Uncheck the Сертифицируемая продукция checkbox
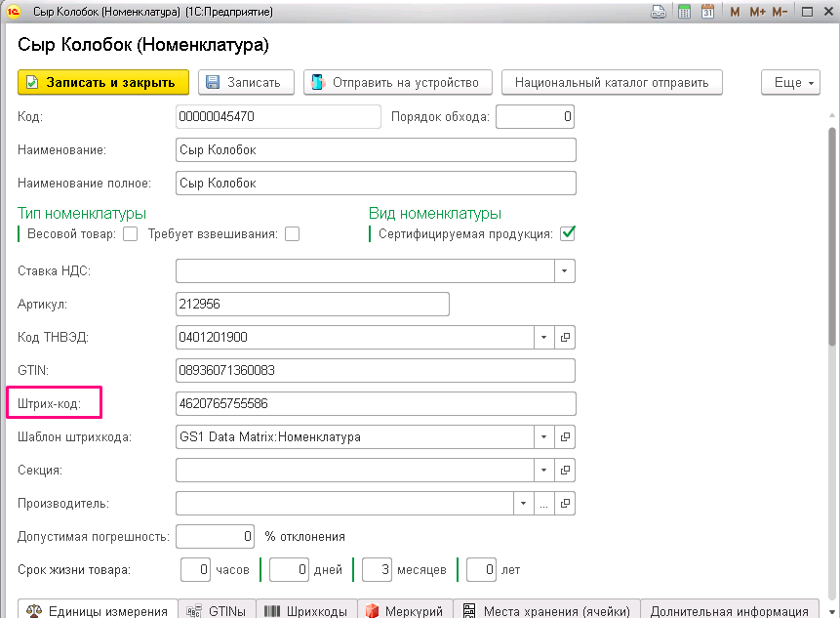Viewport: 840px width, 618px height. (x=568, y=233)
